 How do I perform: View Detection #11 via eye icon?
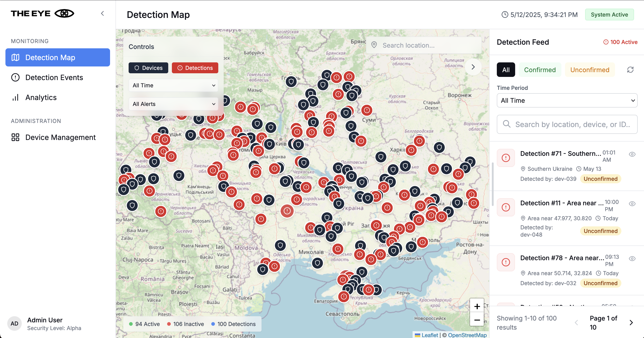632,203
